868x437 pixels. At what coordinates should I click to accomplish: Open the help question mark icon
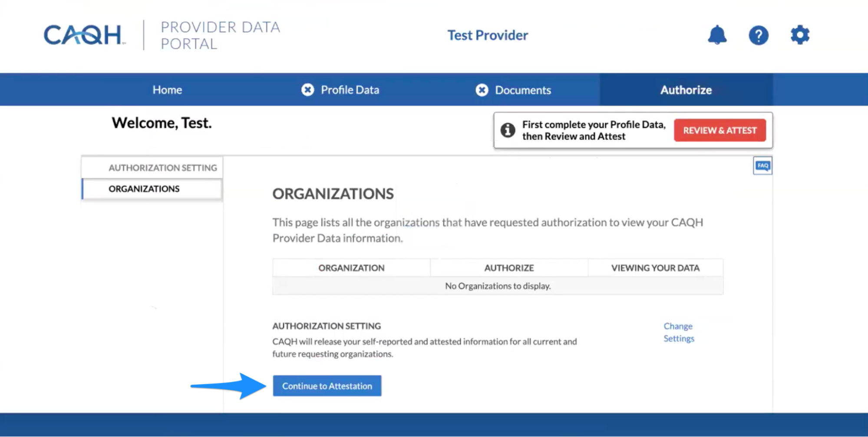pyautogui.click(x=758, y=35)
